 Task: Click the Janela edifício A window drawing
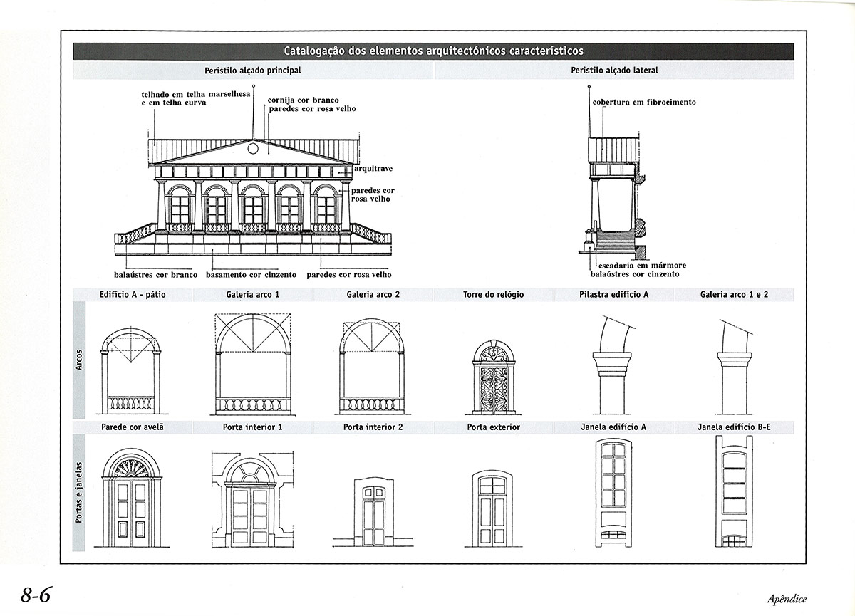click(613, 493)
